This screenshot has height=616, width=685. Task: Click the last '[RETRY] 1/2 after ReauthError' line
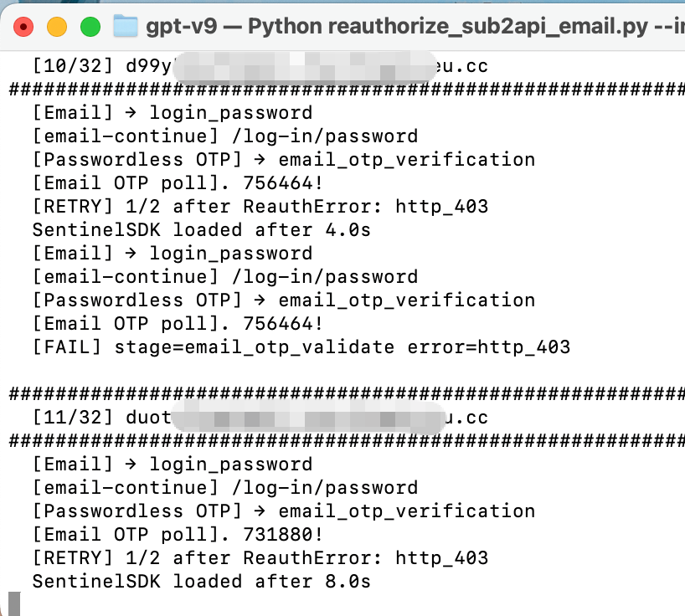tap(260, 557)
